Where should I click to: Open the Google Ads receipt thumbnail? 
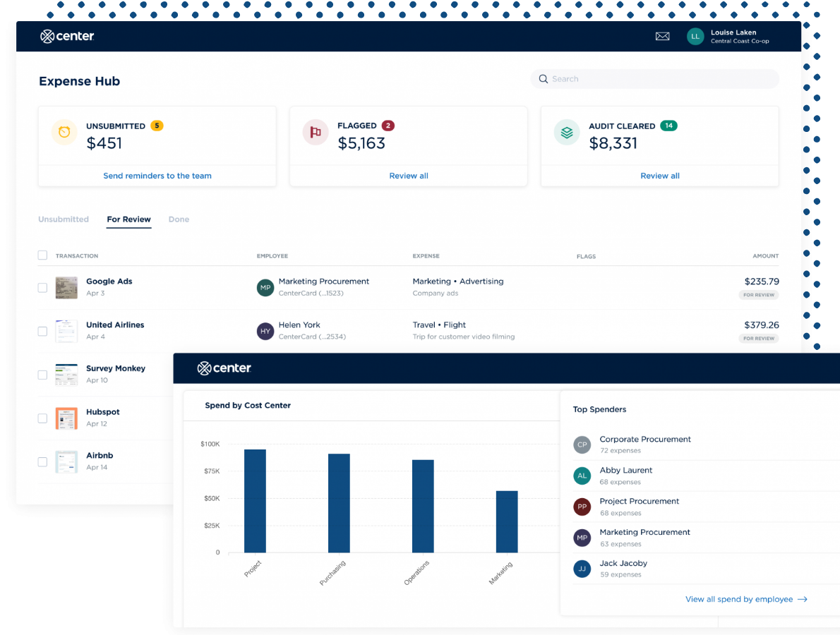coord(66,288)
